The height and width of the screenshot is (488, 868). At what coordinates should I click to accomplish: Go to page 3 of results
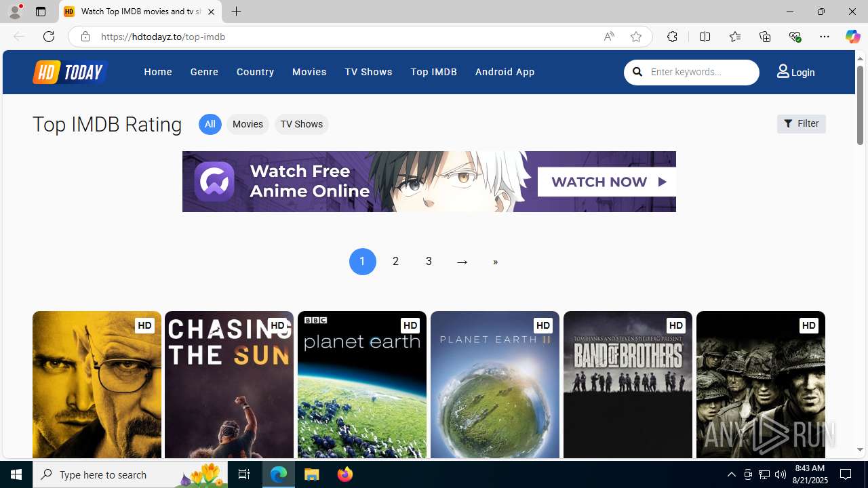(429, 262)
